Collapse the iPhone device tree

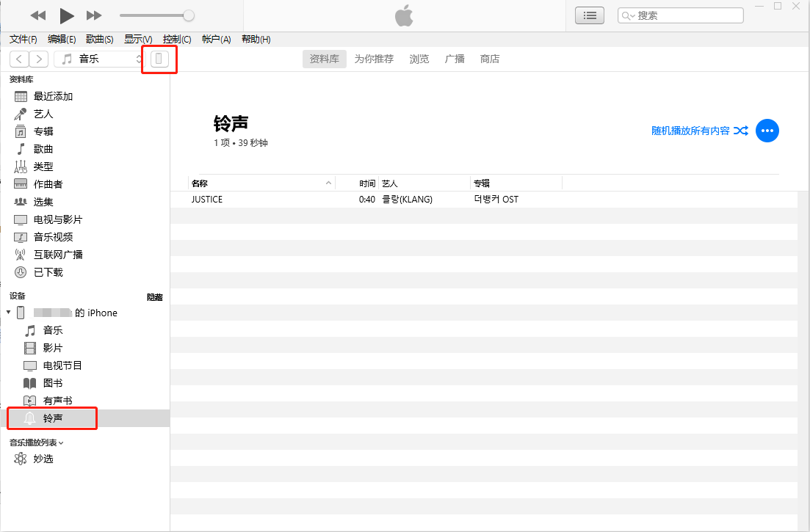point(7,312)
